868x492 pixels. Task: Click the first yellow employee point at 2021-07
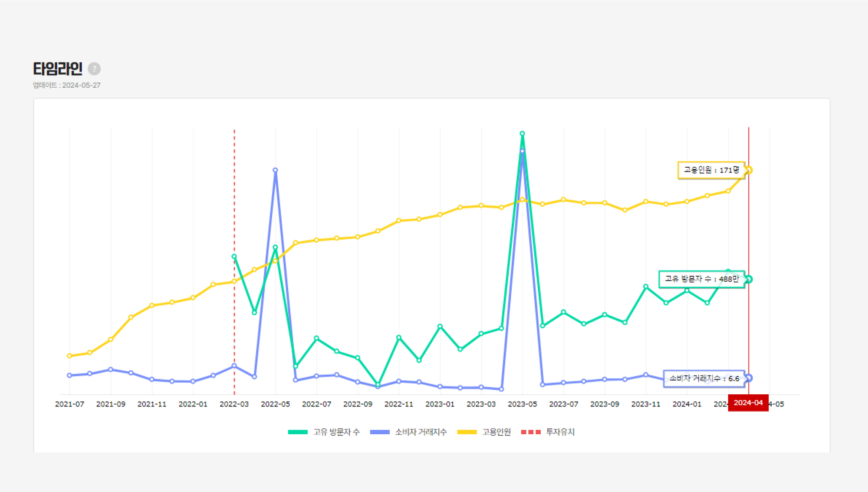click(x=69, y=356)
